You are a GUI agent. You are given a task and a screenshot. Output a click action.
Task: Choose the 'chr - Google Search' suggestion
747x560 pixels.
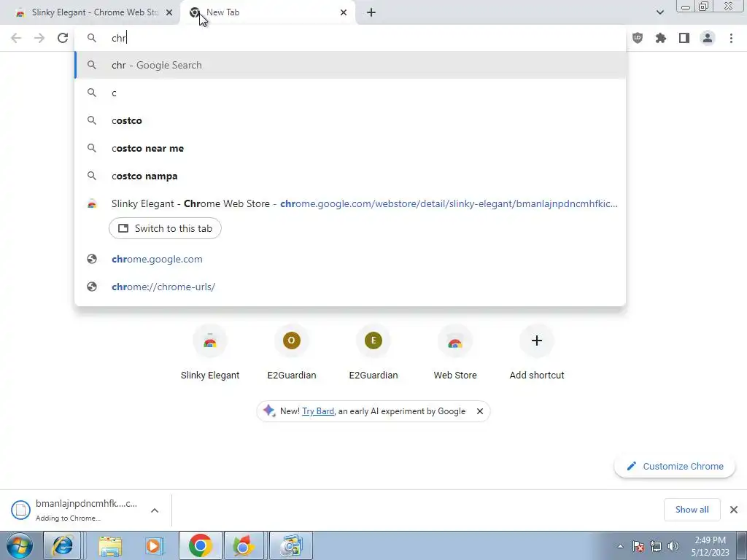(350, 65)
